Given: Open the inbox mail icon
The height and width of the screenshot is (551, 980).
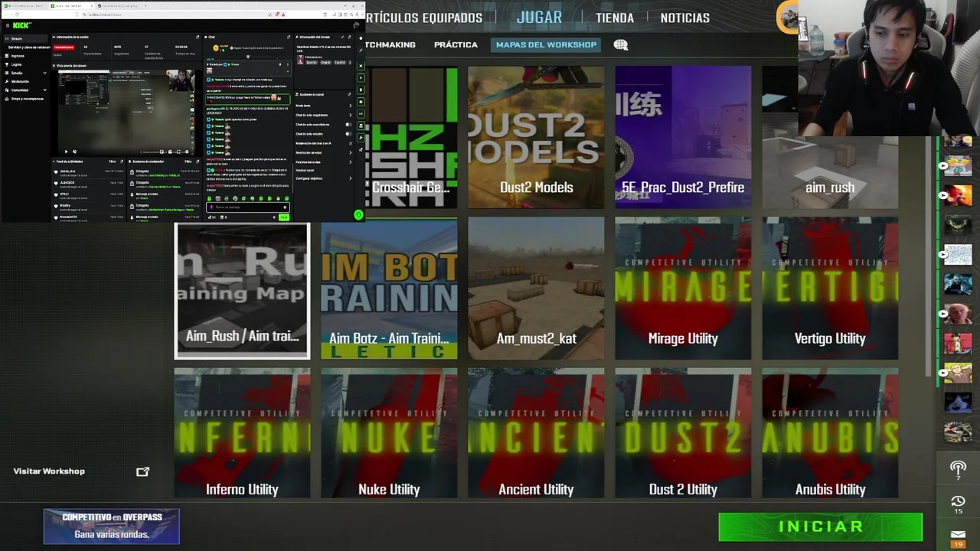Looking at the screenshot, I should tap(958, 535).
